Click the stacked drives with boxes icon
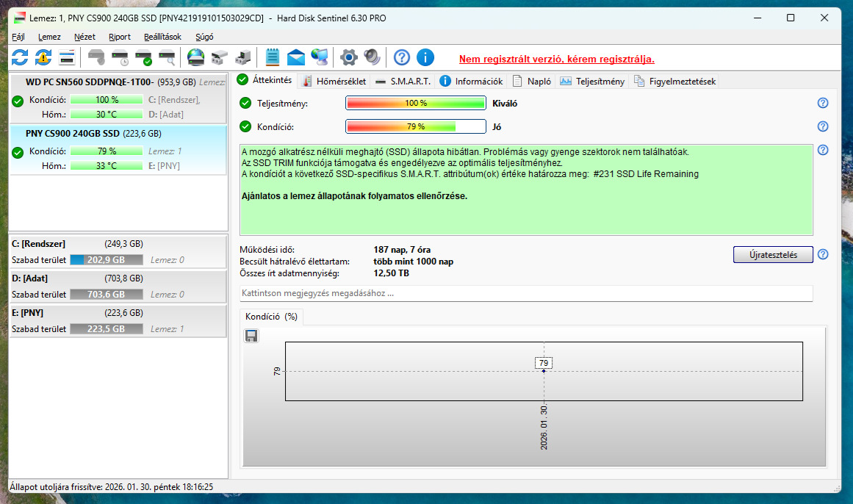 click(x=219, y=57)
